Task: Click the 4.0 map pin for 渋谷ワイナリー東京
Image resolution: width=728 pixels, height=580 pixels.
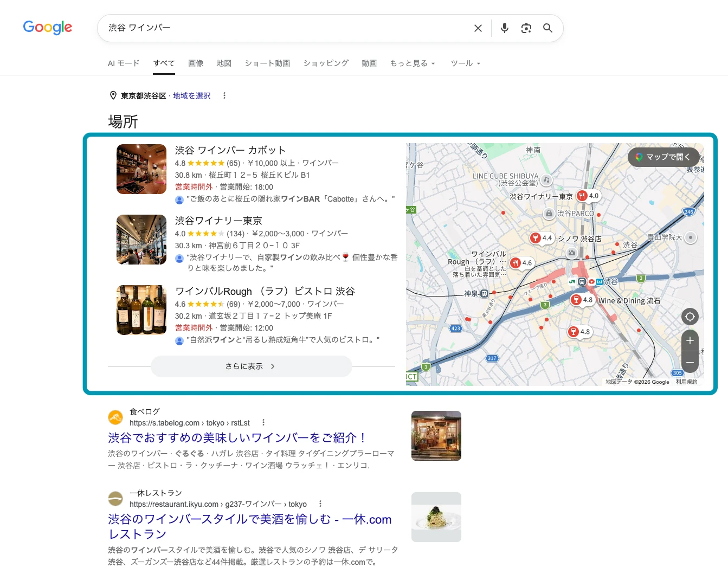Action: click(x=588, y=196)
